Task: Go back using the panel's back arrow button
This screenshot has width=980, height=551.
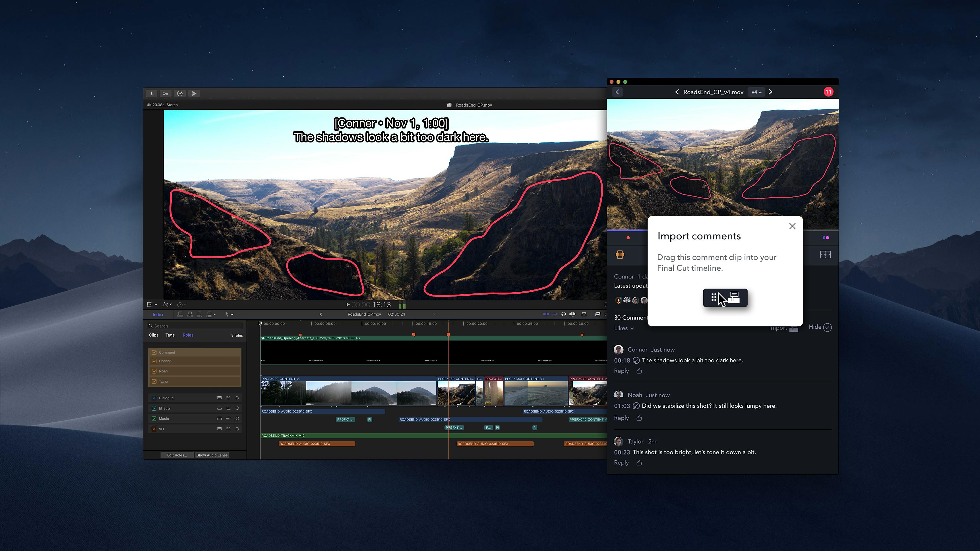Action: tap(617, 92)
